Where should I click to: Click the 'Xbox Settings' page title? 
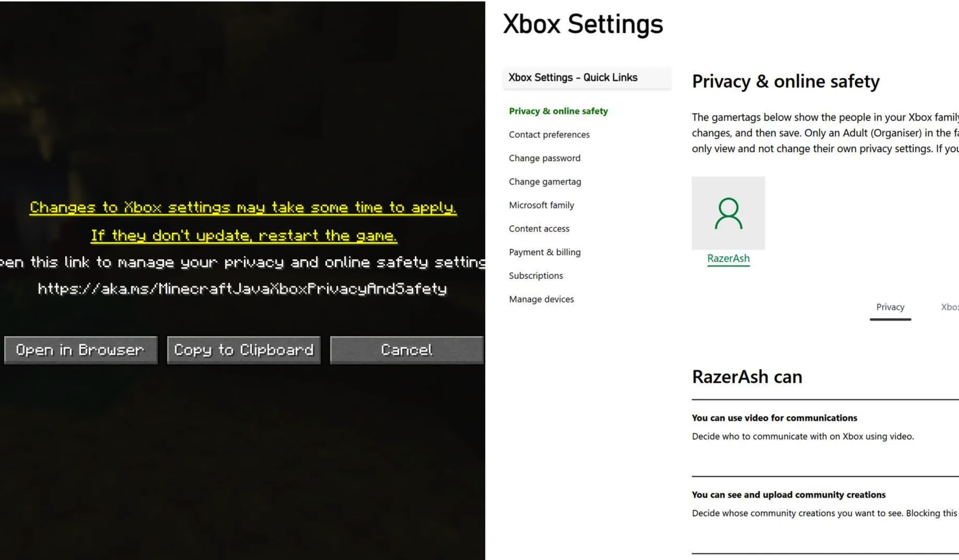coord(583,24)
